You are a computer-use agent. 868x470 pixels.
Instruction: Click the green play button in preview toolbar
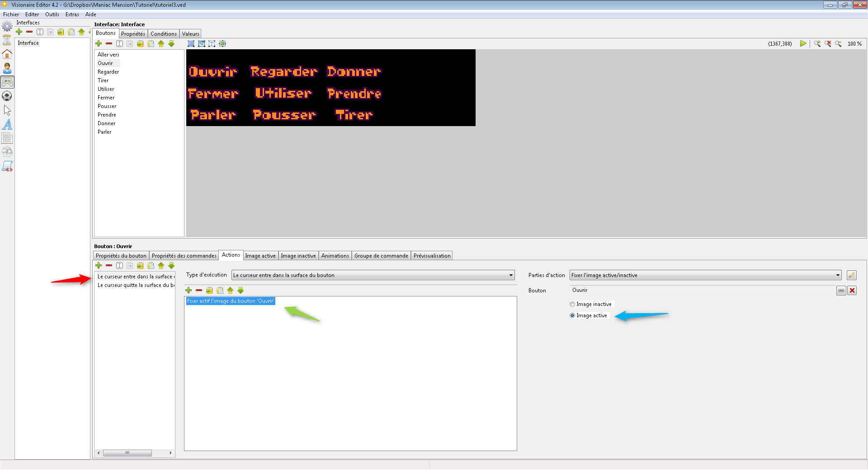click(803, 44)
